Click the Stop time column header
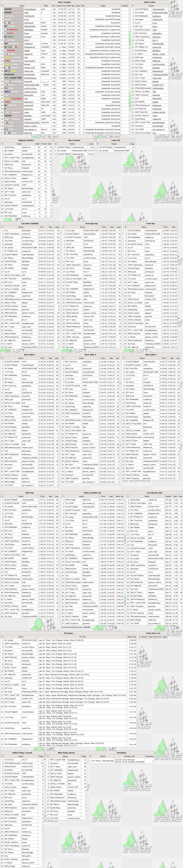The width and height of the screenshot is (183, 868). (x=132, y=637)
